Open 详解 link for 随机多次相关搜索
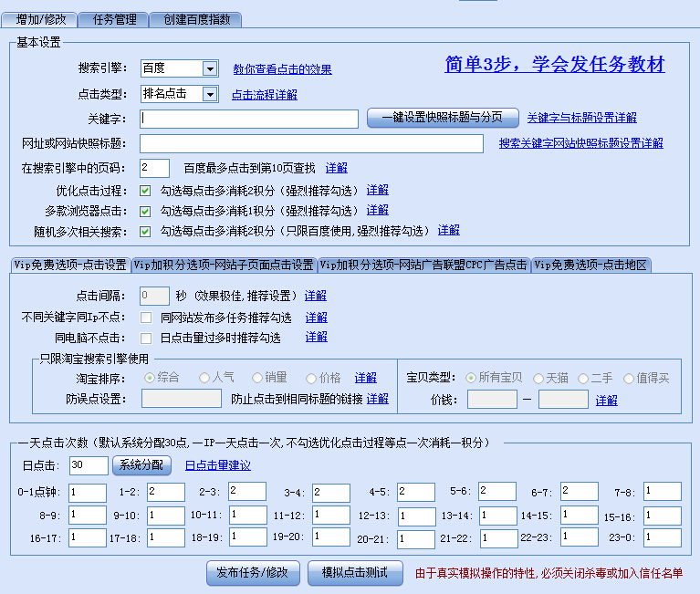This screenshot has width=700, height=594. point(449,230)
